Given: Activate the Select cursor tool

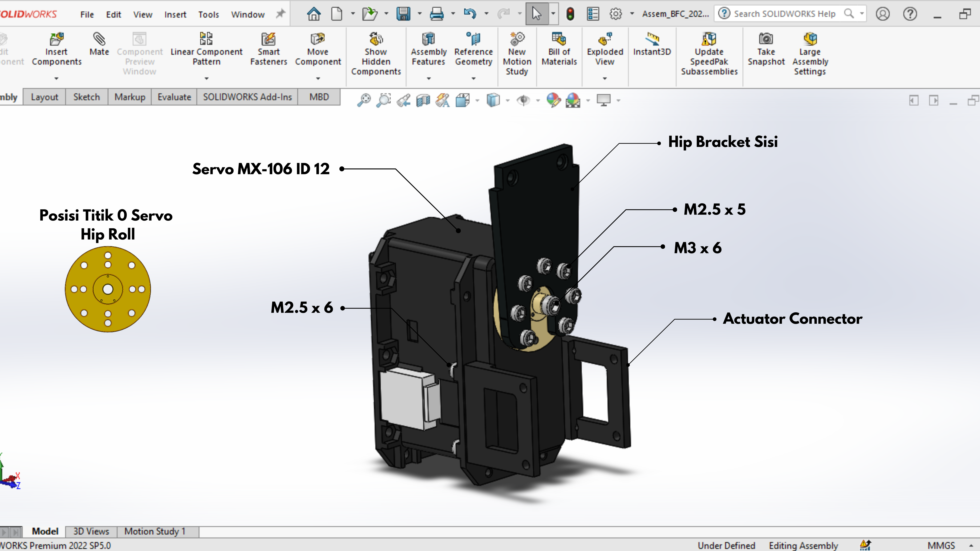Looking at the screenshot, I should pyautogui.click(x=536, y=14).
